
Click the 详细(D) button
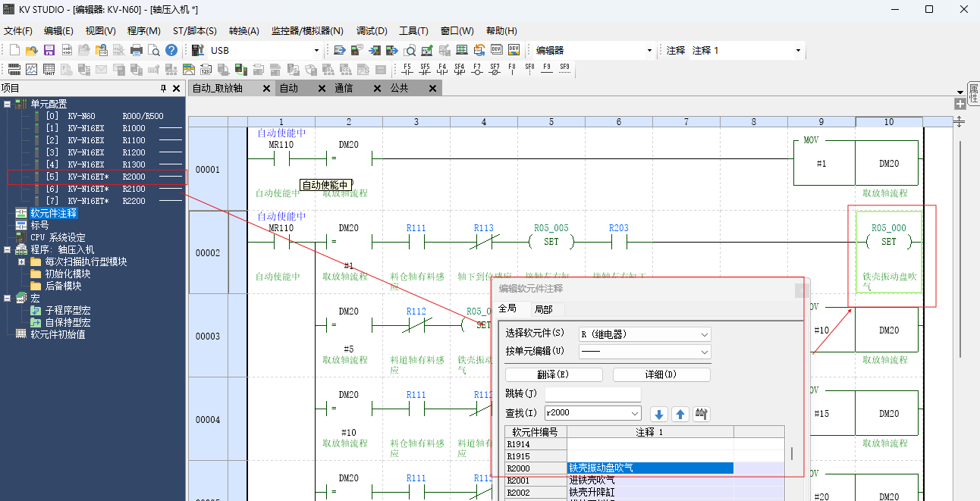(661, 375)
